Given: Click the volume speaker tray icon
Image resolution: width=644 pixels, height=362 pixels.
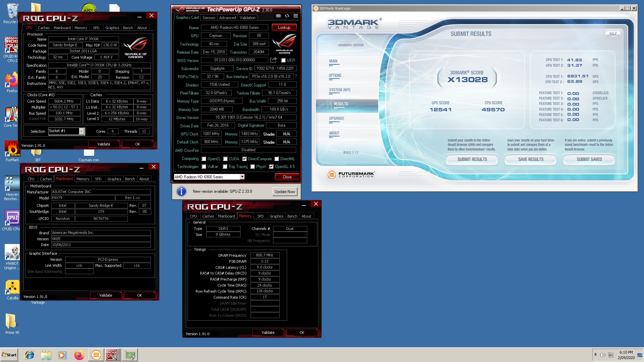Looking at the screenshot, I should click(x=602, y=355).
